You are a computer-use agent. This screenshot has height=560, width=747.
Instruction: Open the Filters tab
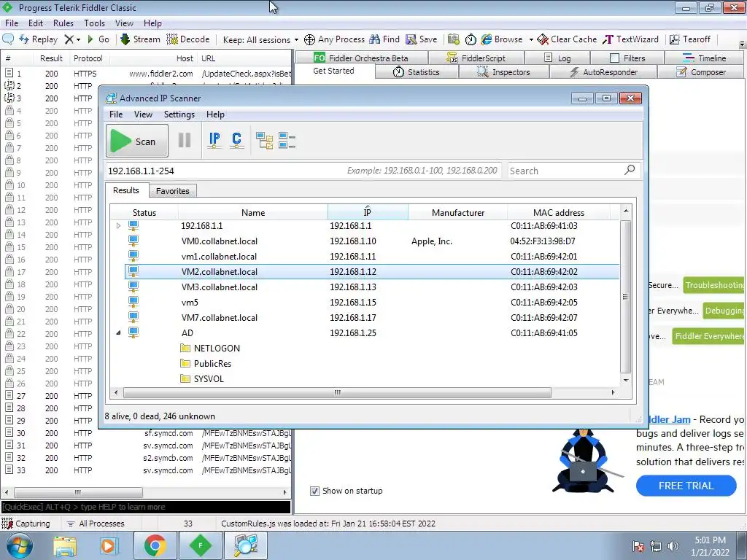tap(627, 58)
